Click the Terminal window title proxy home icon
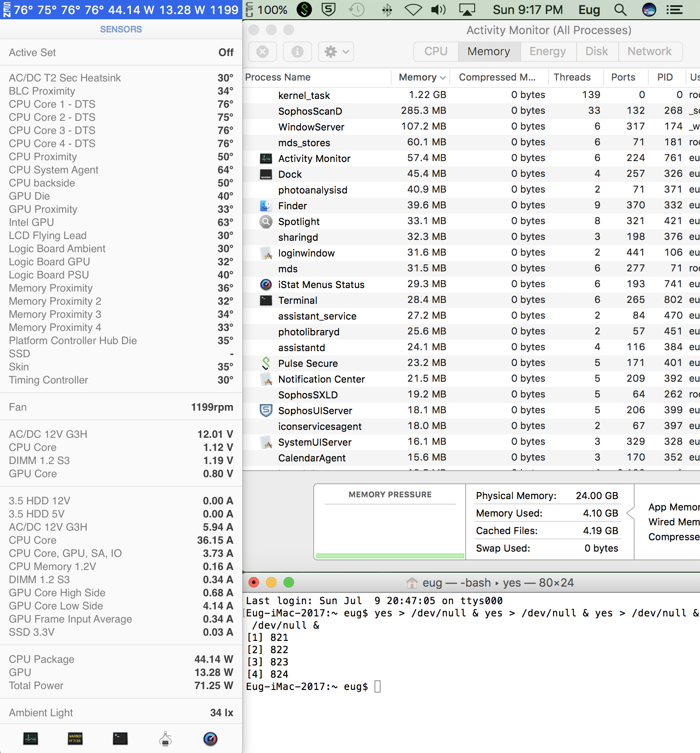 (x=412, y=583)
